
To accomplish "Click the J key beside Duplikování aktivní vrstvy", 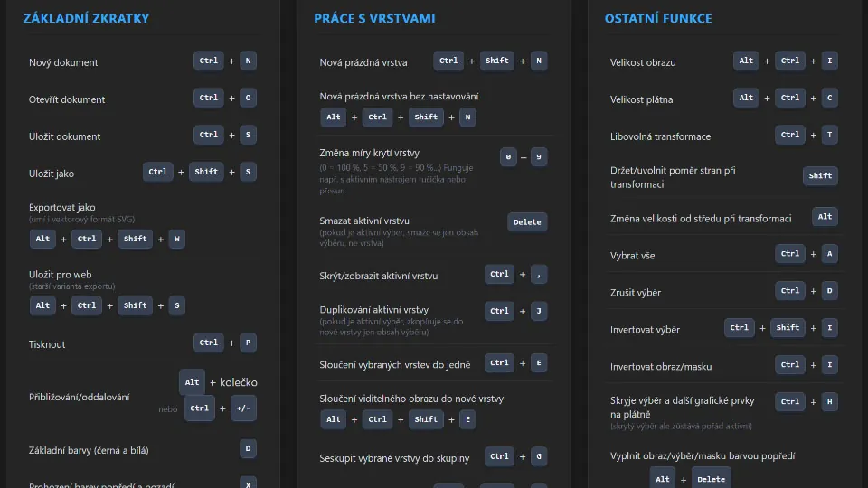I will pyautogui.click(x=539, y=312).
